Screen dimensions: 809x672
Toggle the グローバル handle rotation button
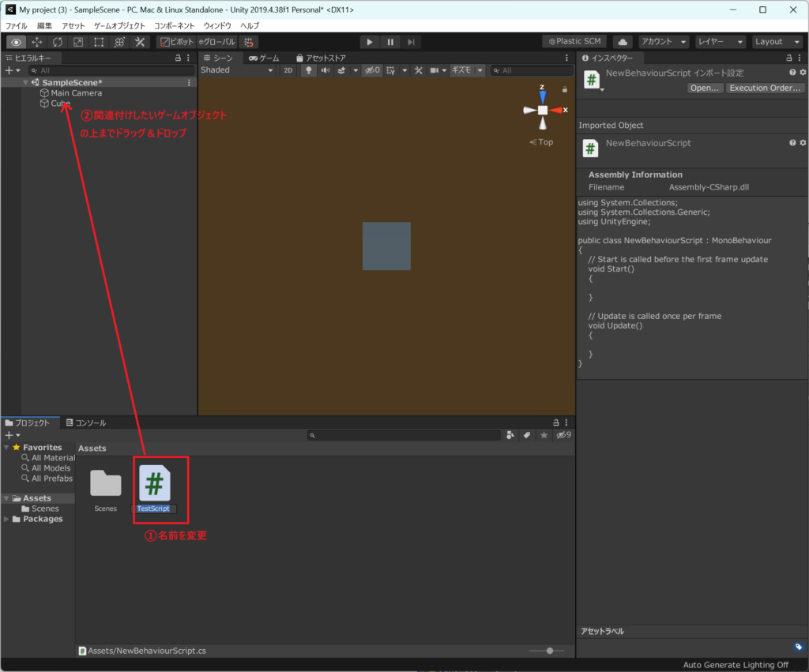click(x=216, y=42)
